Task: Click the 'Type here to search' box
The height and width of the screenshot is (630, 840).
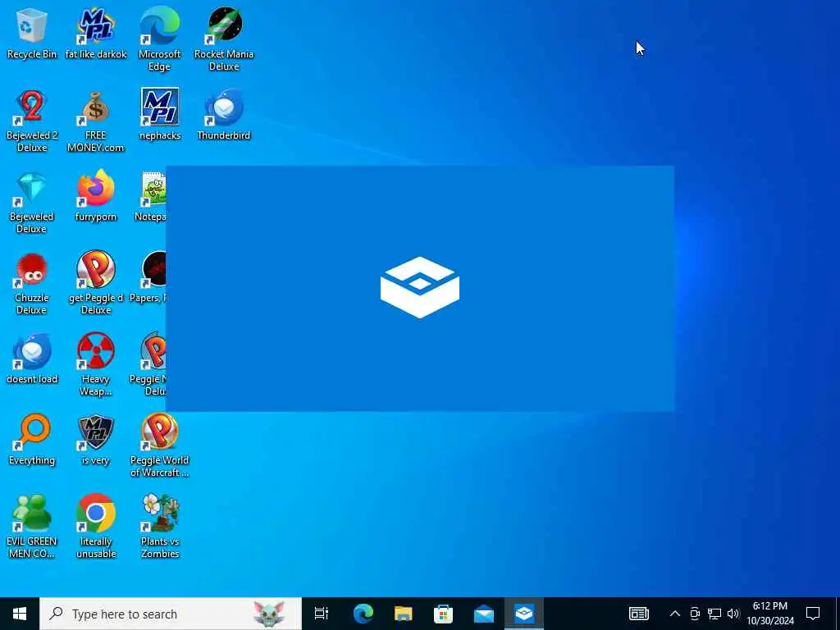Action: pos(171,614)
